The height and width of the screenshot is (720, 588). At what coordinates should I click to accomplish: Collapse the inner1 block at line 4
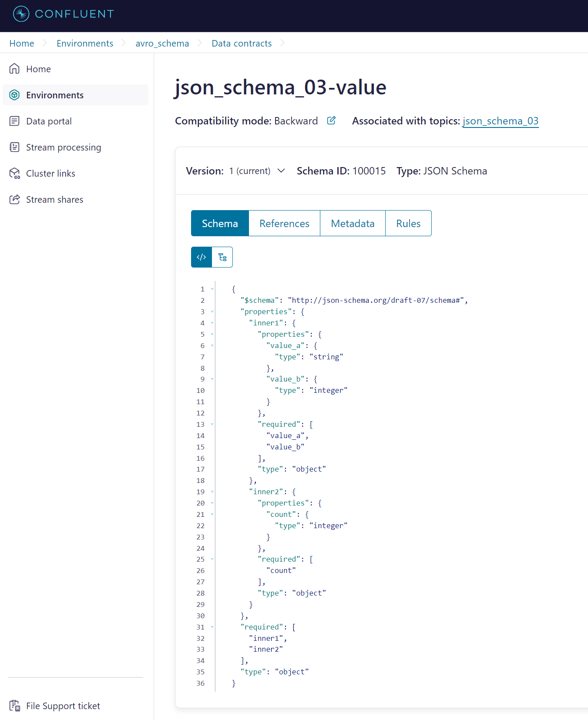(212, 323)
